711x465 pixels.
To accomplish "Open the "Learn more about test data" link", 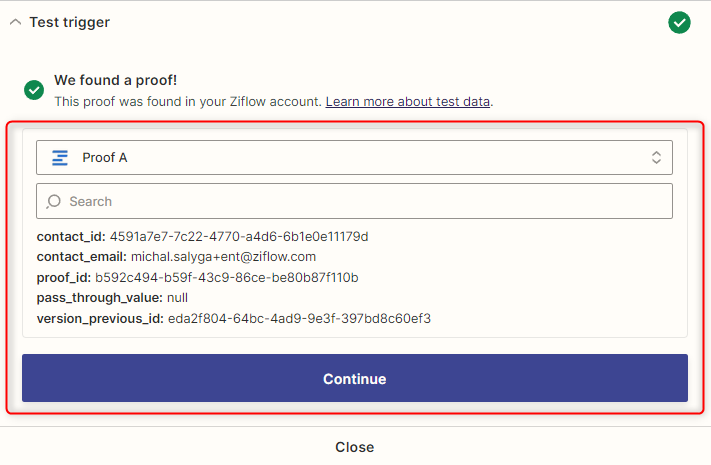I will click(x=407, y=101).
